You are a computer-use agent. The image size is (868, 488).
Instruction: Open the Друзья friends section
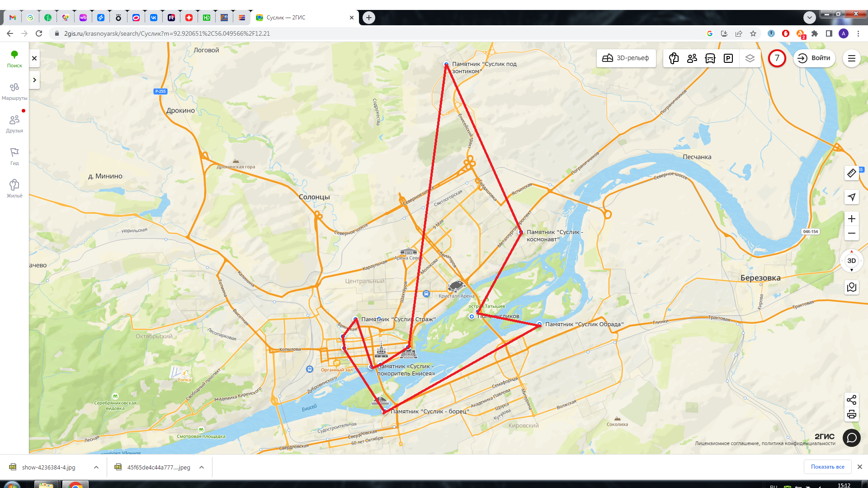[14, 124]
